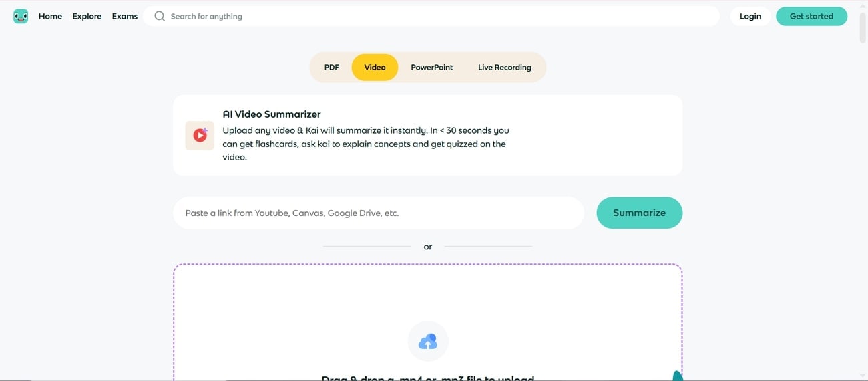
Task: Click the magnifying glass search icon
Action: 160,16
